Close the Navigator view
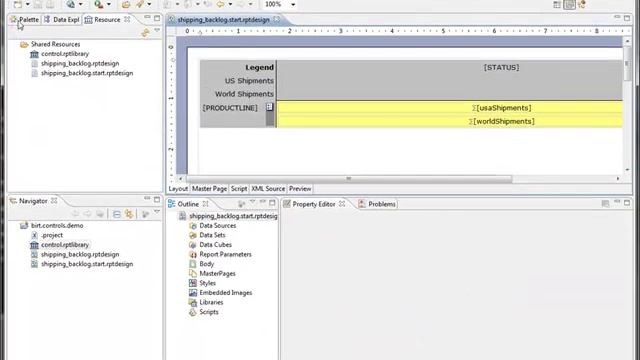This screenshot has width=640, height=360. [x=54, y=201]
